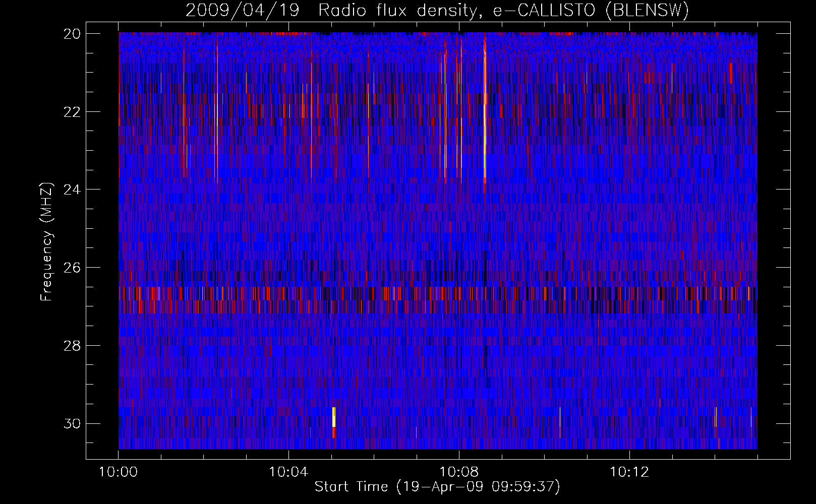816x504 pixels.
Task: Click the "22" frequency tick label
Action: click(x=72, y=111)
